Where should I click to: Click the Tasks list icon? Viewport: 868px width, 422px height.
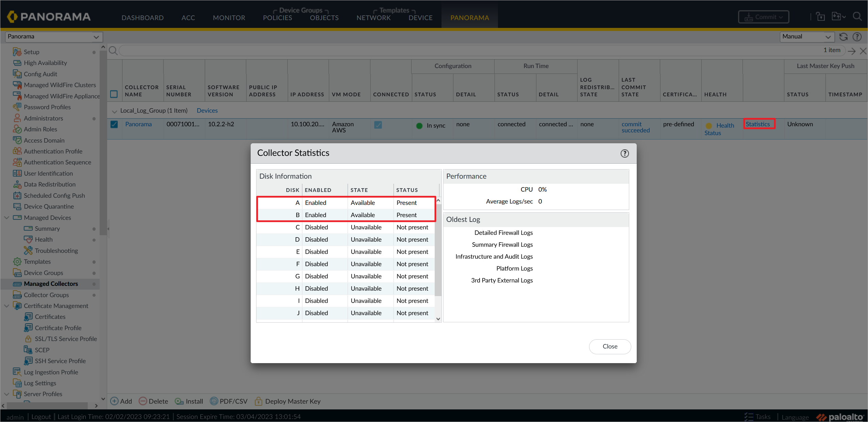(x=748, y=417)
